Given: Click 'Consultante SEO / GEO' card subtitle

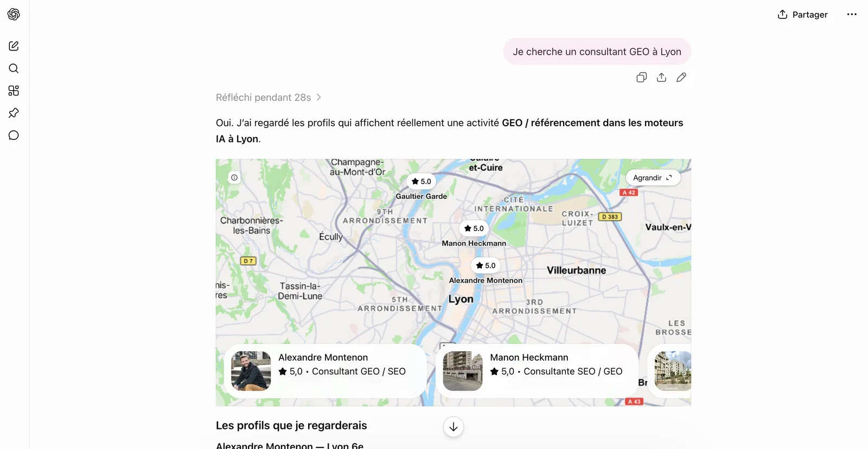Looking at the screenshot, I should 573,371.
